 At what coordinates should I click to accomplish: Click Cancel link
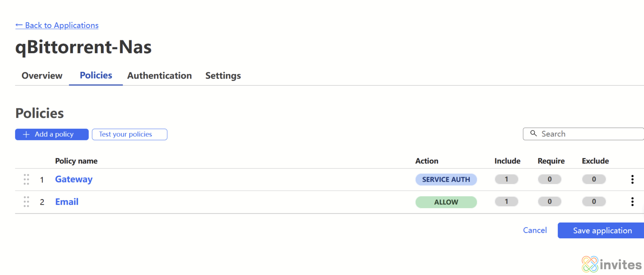(x=535, y=230)
